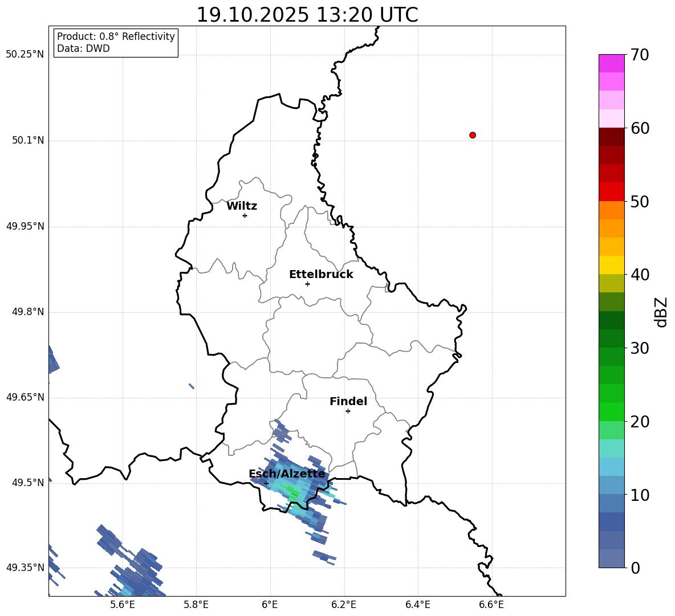Click the turquoise colorbar swatch between 10 and 20
Viewport: 675px width, 616px height.
611,448
